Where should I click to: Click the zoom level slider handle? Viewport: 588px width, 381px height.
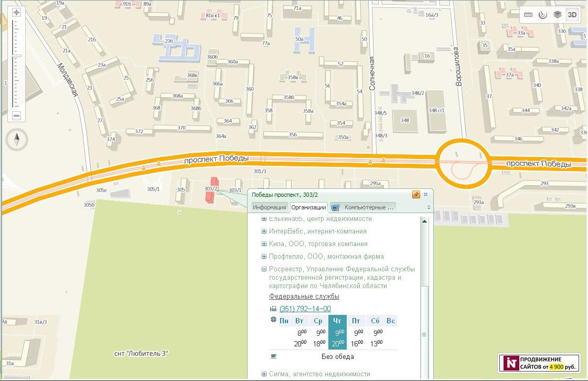click(x=16, y=55)
